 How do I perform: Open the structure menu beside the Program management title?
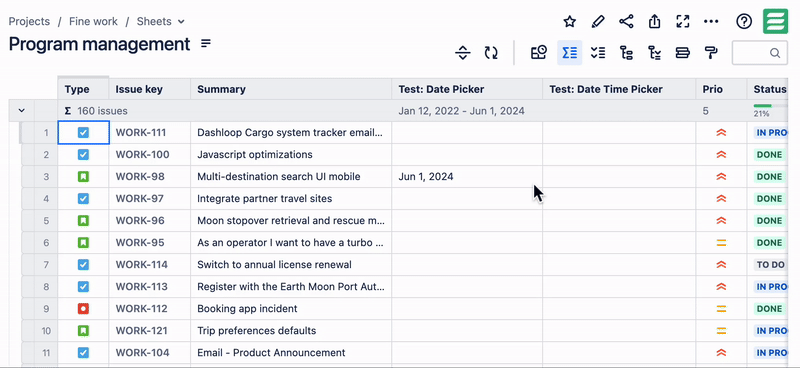[x=206, y=43]
